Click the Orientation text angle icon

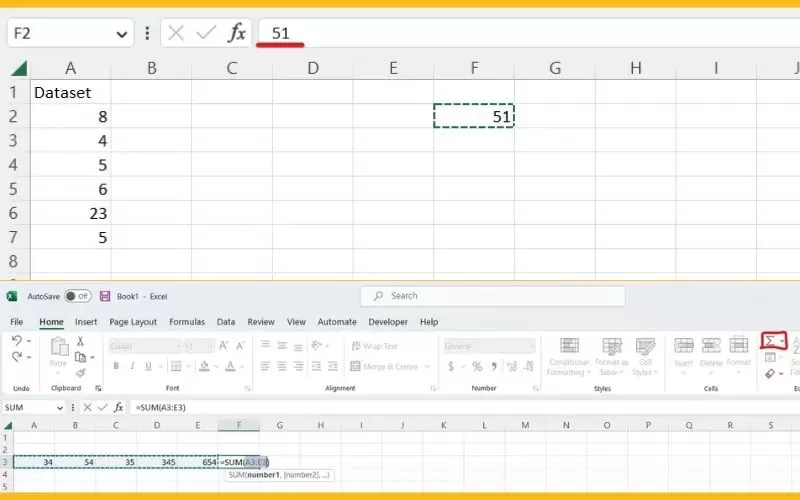[316, 345]
